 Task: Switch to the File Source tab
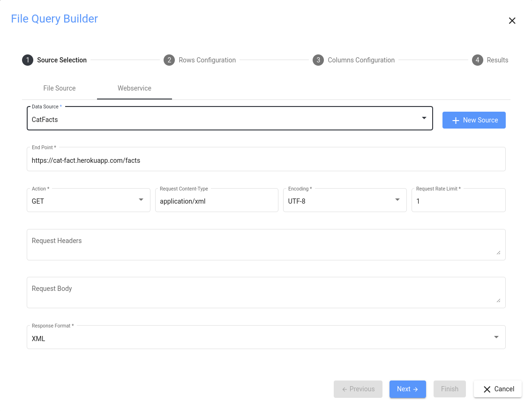60,88
